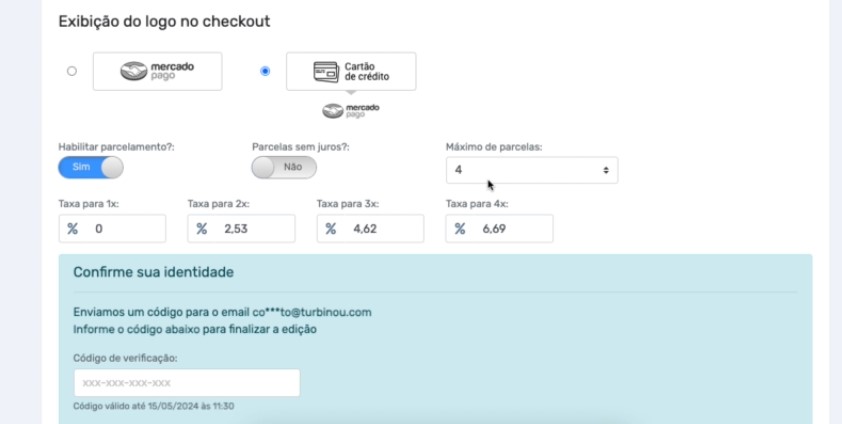Click the Confirme sua identidade heading
Viewport: 842px width, 424px height.
(x=154, y=272)
